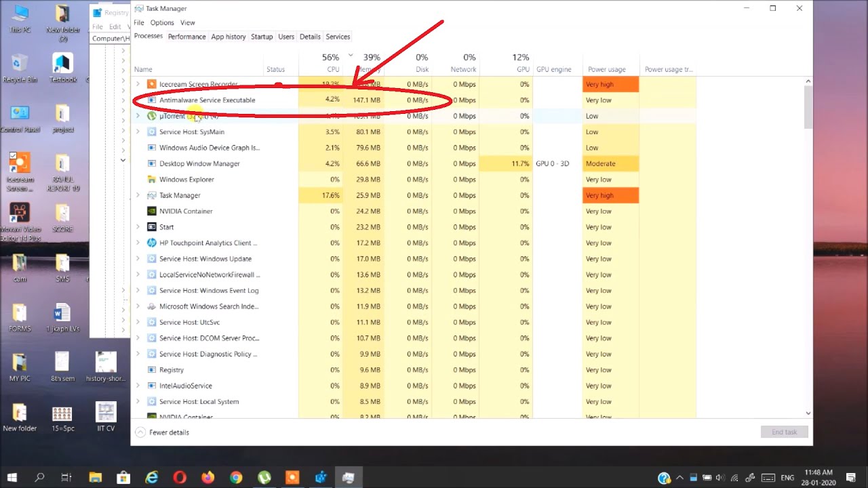This screenshot has width=868, height=488.
Task: Expand the Task Manager process group
Action: 138,195
